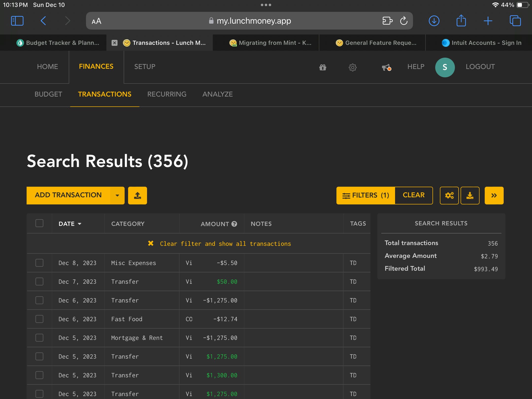The image size is (532, 399).
Task: Select the Fast Food transaction checkbox
Action: [x=39, y=319]
